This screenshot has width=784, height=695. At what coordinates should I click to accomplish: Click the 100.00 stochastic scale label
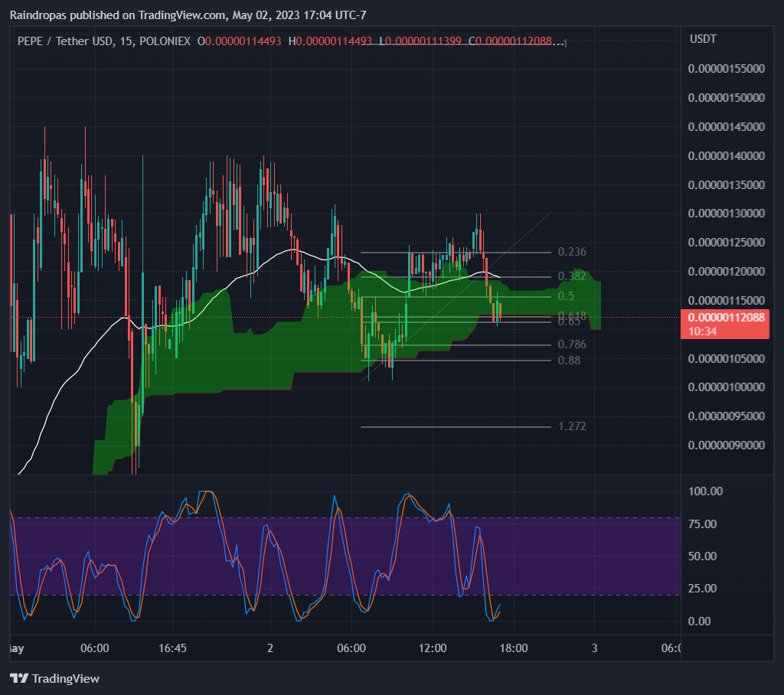pos(705,491)
